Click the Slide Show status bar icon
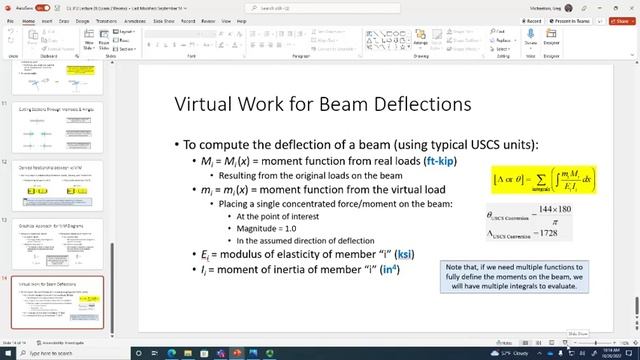 pyautogui.click(x=565, y=343)
